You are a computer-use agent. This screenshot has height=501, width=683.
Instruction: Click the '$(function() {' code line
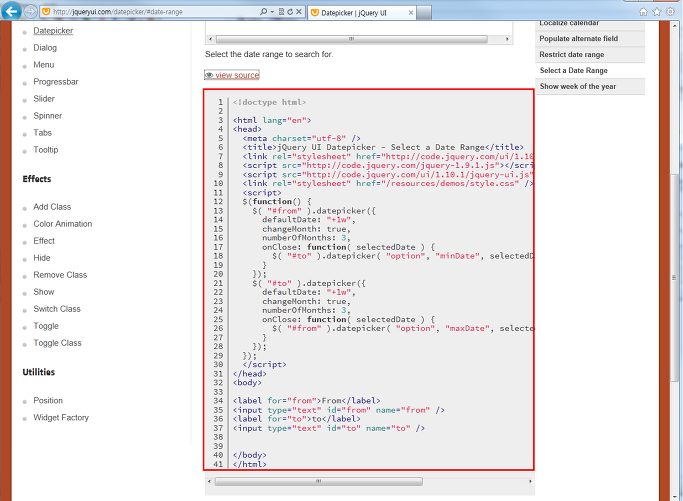(277, 202)
